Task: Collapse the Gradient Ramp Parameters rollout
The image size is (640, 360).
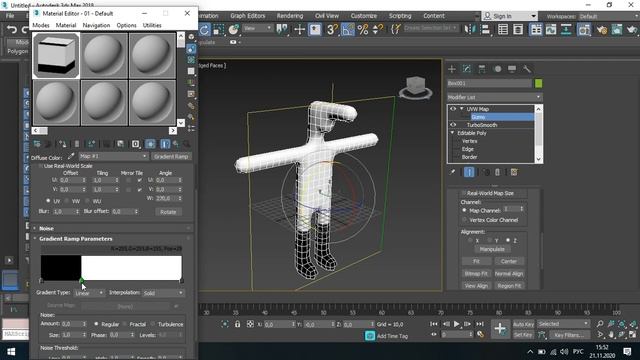Action: click(x=35, y=239)
